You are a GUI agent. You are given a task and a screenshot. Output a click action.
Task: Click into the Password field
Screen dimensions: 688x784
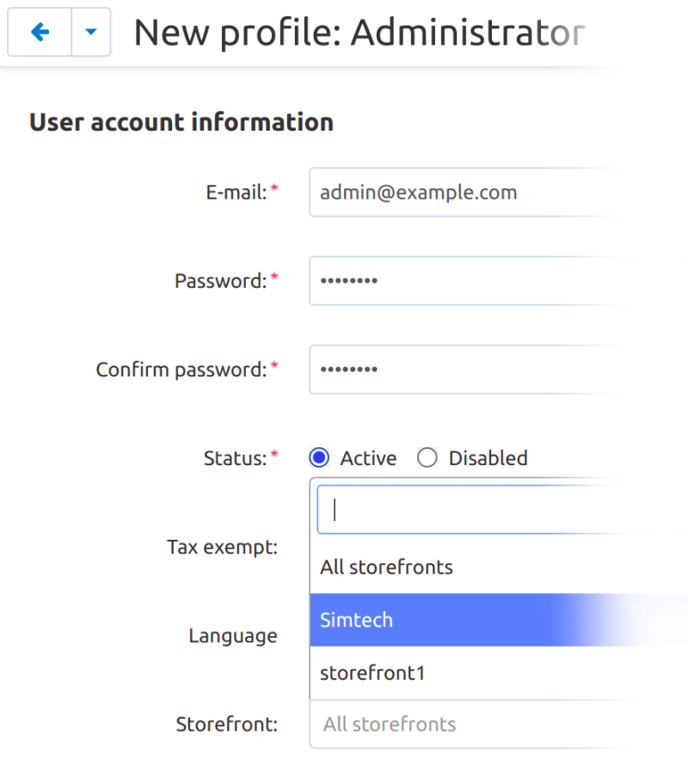tap(482, 280)
